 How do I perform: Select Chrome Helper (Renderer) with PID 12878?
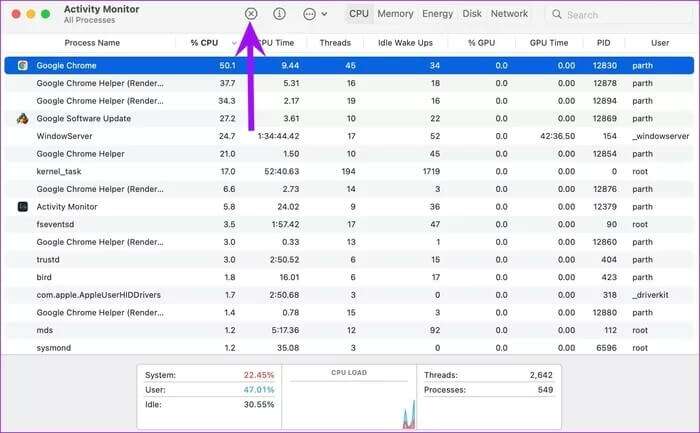[x=349, y=83]
